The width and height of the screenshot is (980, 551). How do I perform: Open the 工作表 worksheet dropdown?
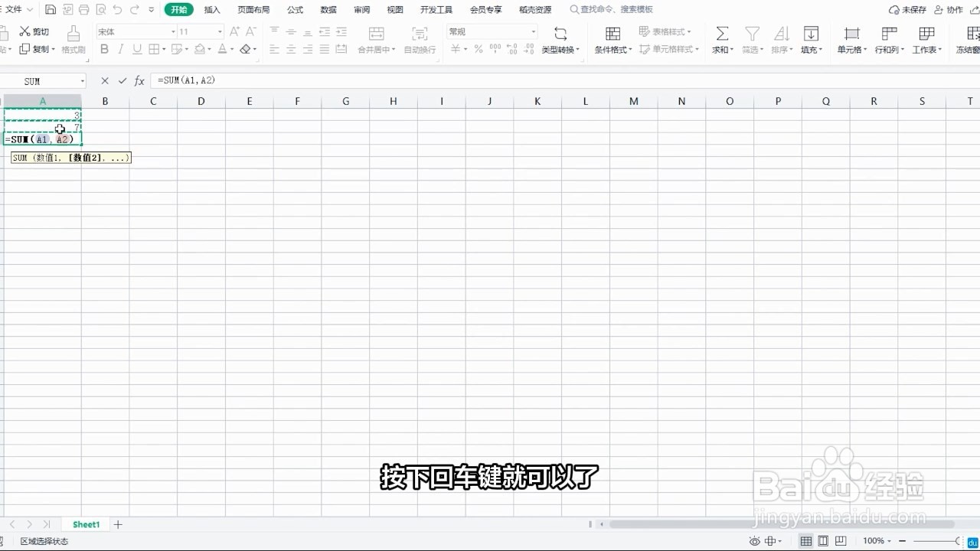[x=927, y=40]
